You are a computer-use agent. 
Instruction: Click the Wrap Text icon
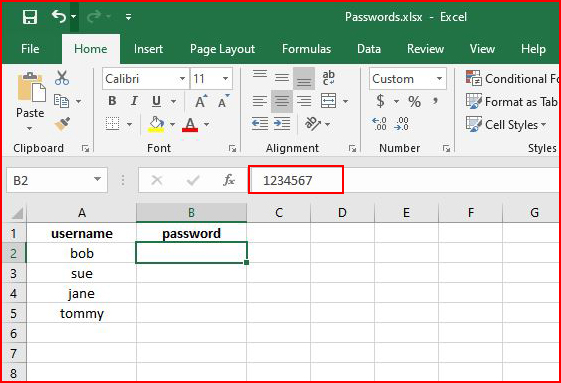[x=328, y=78]
